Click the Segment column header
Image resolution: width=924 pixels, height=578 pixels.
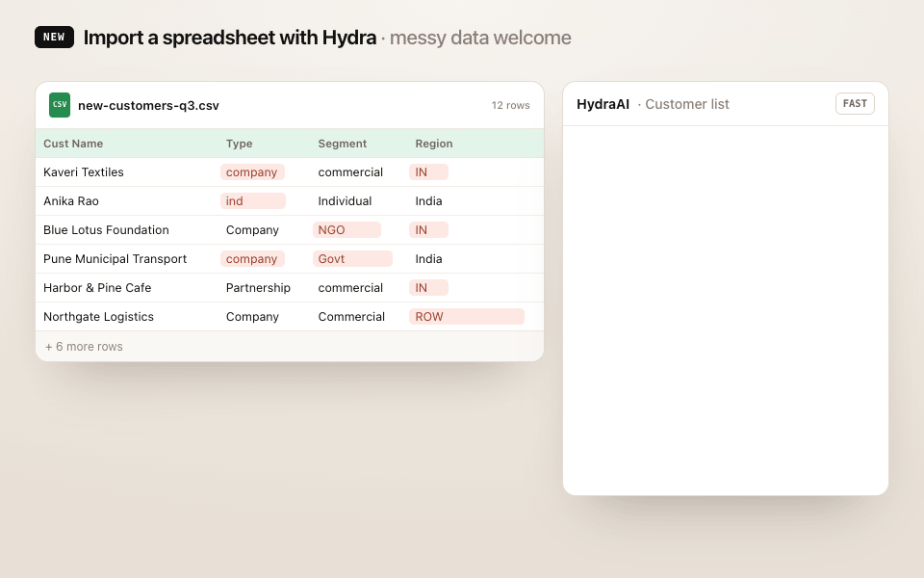pos(343,144)
